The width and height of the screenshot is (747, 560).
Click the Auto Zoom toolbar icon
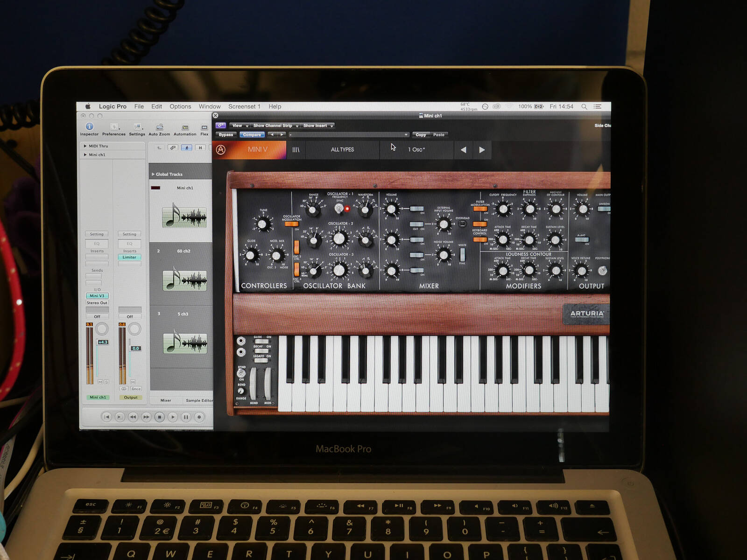point(159,126)
